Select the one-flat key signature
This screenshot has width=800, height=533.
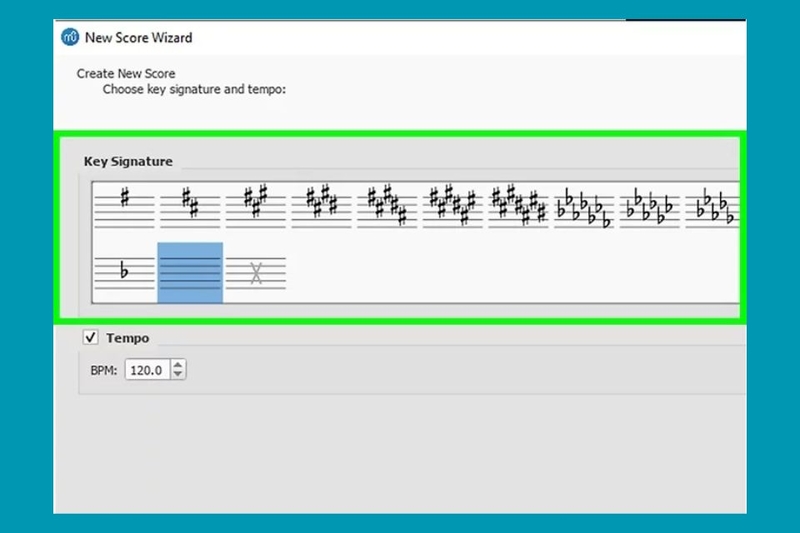pos(124,273)
